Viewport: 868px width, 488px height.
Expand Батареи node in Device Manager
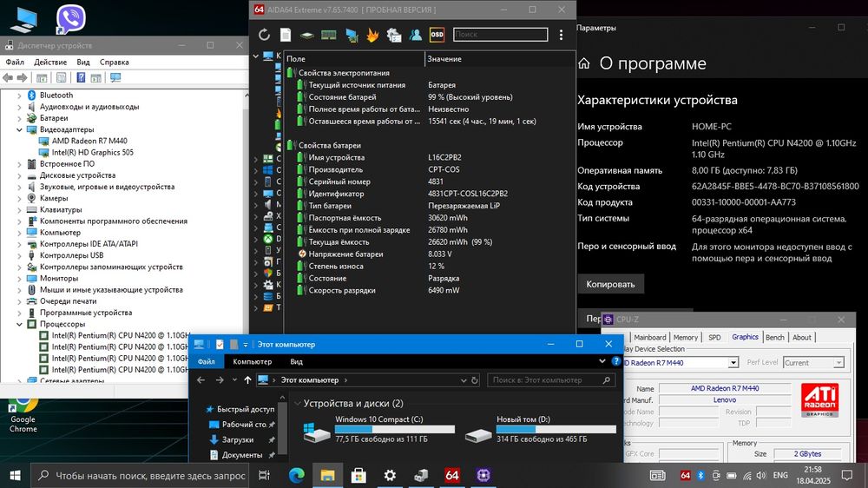[19, 118]
